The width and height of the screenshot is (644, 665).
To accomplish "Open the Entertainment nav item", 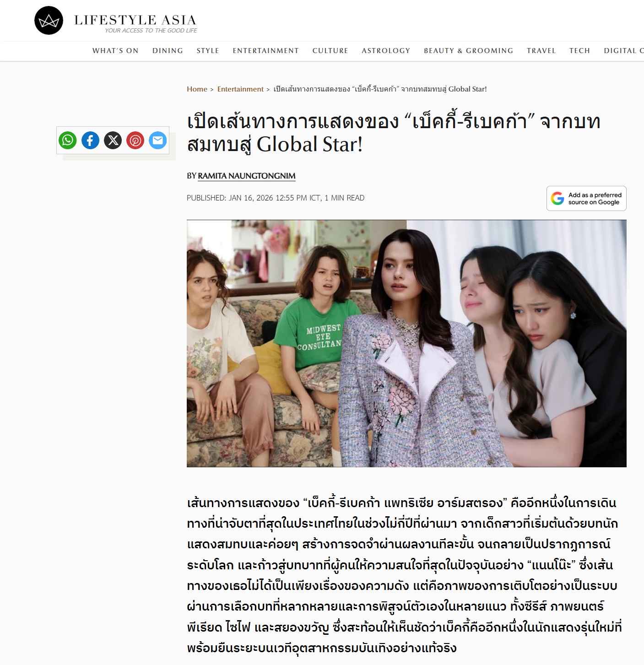I will tap(265, 51).
